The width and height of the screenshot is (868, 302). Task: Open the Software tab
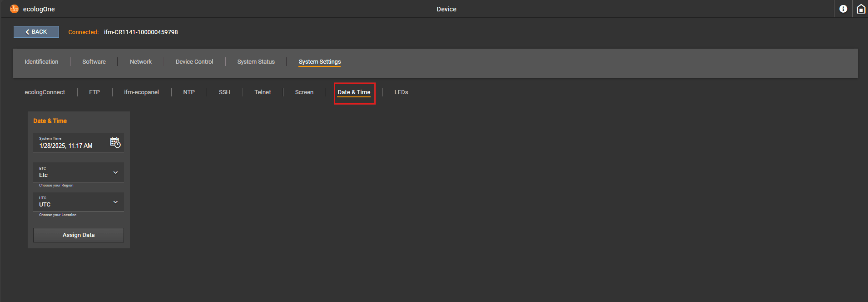94,62
